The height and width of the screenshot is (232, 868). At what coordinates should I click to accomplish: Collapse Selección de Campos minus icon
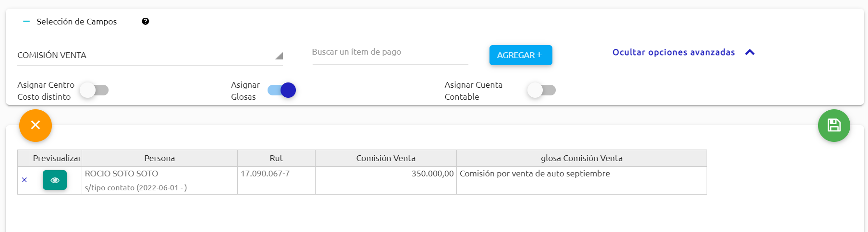coord(26,22)
